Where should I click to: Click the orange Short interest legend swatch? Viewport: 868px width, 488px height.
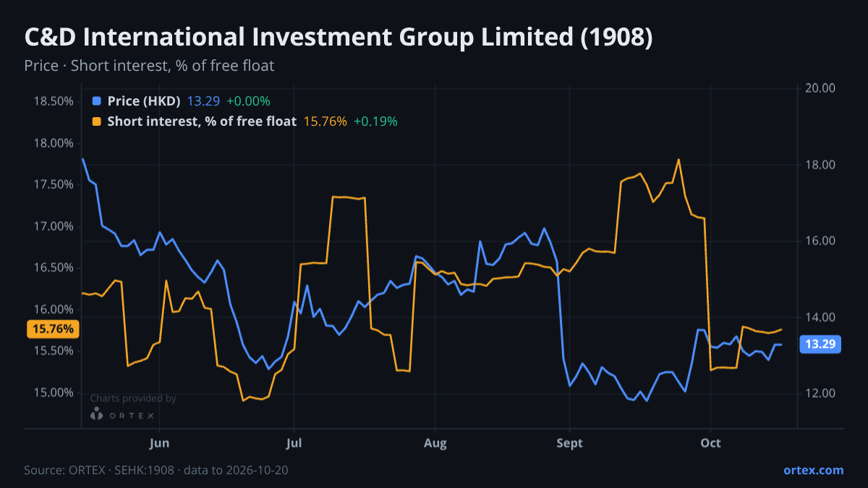(97, 121)
